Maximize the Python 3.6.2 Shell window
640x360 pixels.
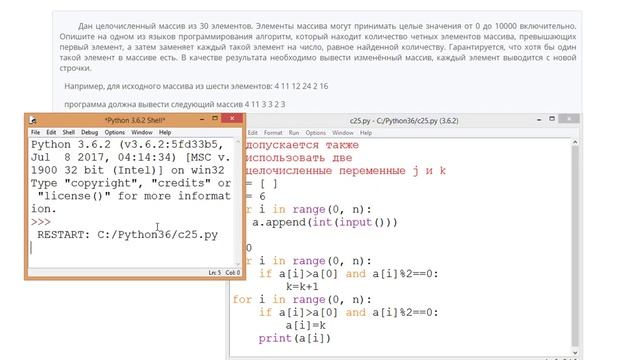point(215,119)
